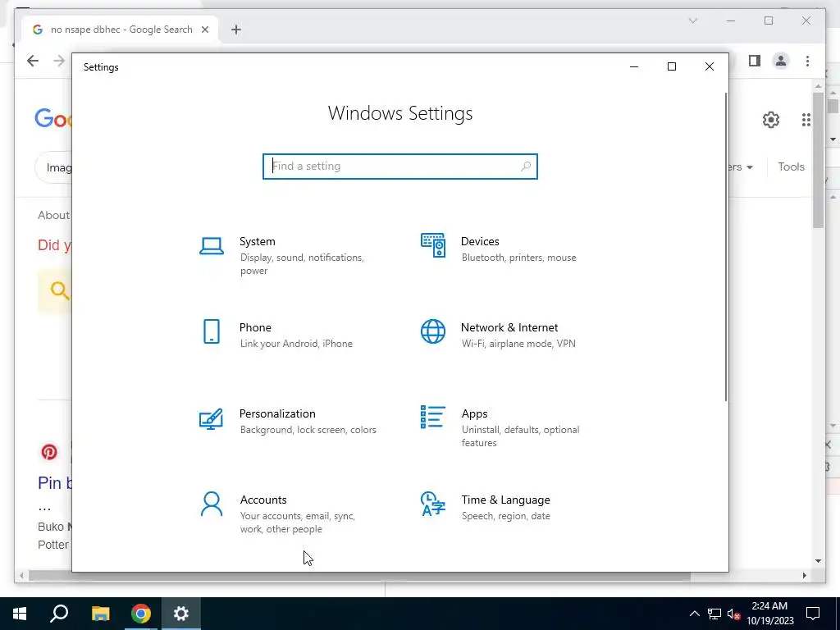Viewport: 840px width, 630px height.
Task: Click 'Link your Android, iPhone' description
Action: click(295, 344)
